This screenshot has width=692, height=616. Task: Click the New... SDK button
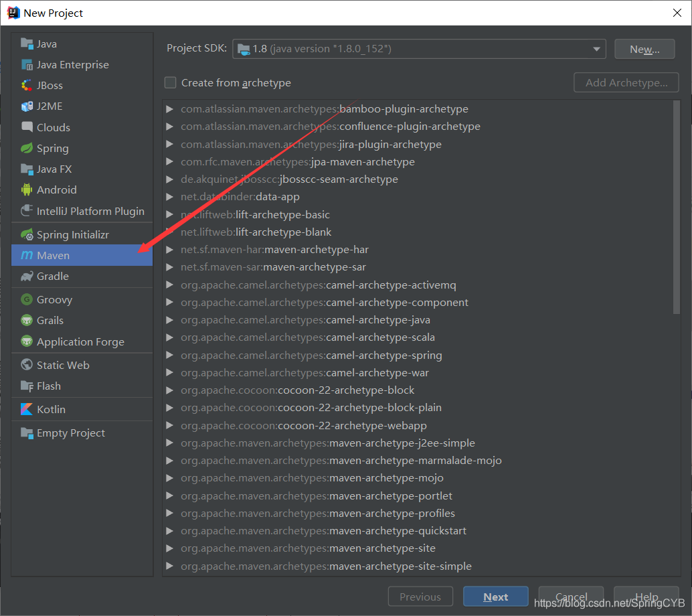[x=644, y=49]
